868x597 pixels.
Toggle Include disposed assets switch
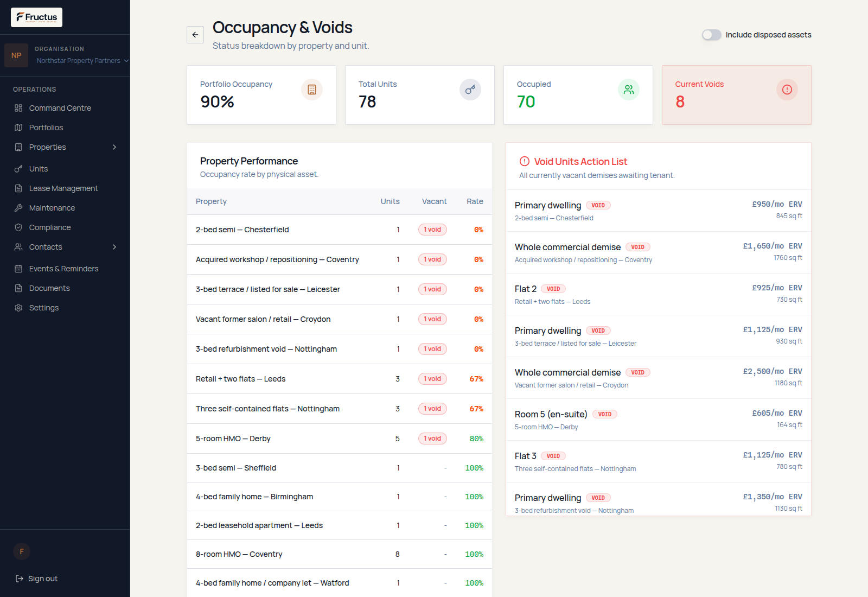(712, 35)
